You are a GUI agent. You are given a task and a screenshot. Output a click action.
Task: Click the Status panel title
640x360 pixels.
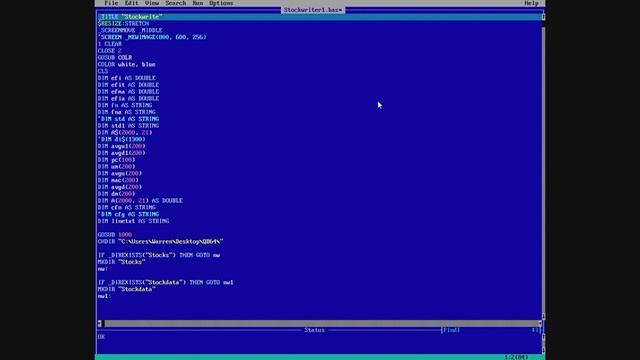coord(314,330)
